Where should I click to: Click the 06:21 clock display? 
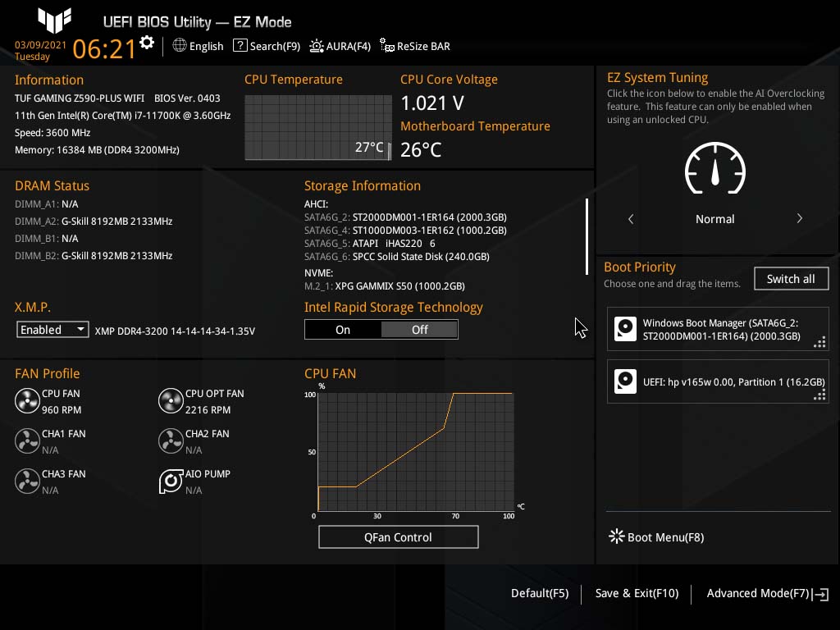(x=104, y=48)
